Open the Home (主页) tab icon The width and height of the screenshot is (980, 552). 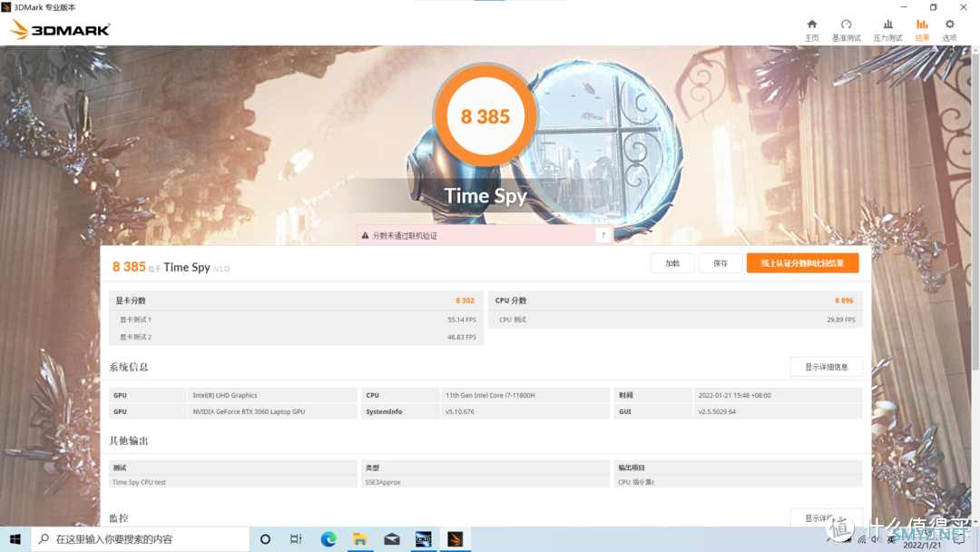click(x=811, y=29)
